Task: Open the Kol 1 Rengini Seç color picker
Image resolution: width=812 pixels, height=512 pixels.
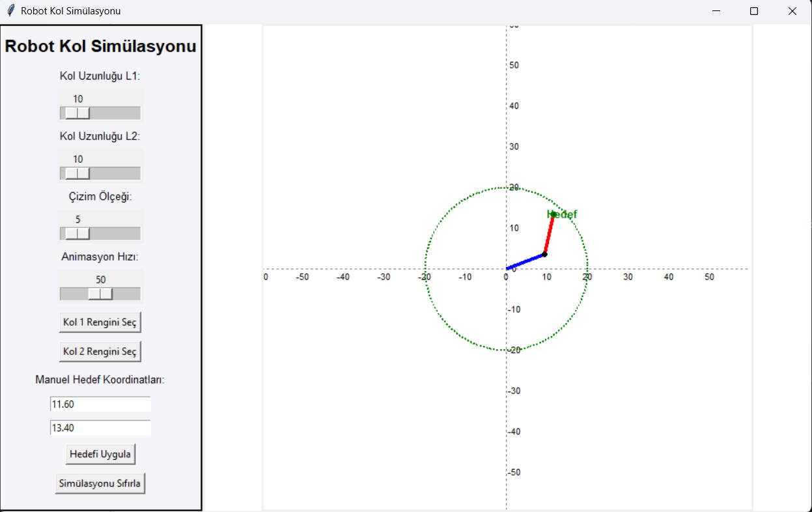Action: point(100,322)
